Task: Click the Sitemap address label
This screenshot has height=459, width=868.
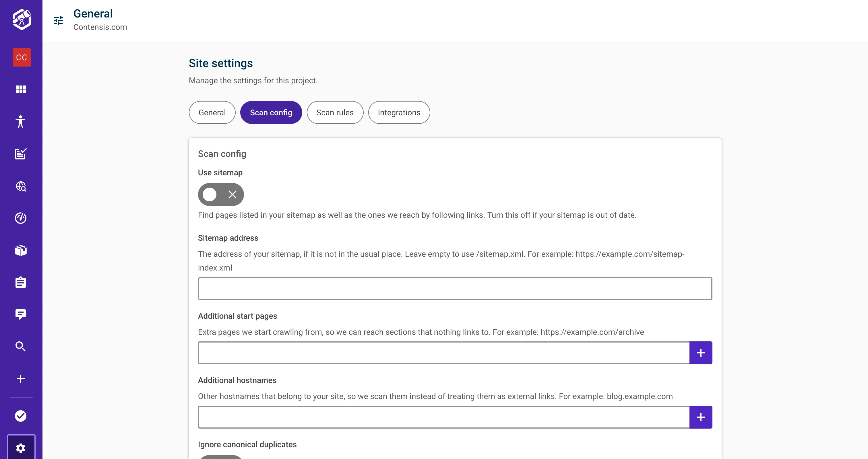Action: click(x=228, y=238)
